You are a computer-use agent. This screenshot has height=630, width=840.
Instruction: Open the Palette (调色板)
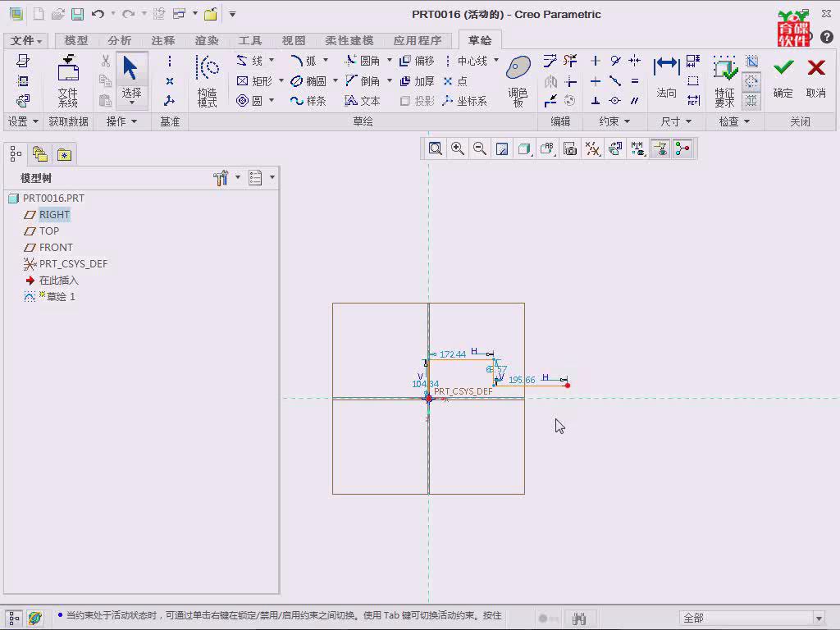[518, 81]
